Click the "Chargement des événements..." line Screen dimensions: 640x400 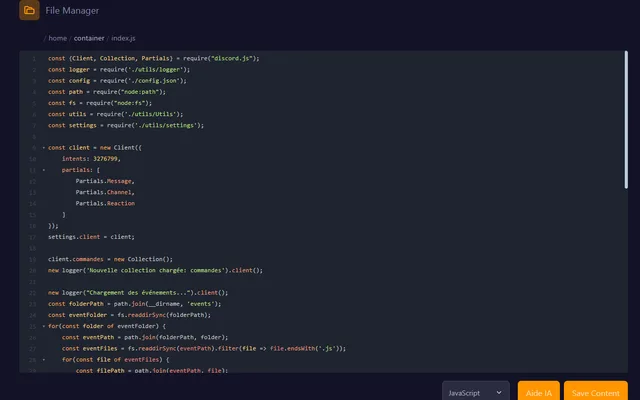pos(138,293)
